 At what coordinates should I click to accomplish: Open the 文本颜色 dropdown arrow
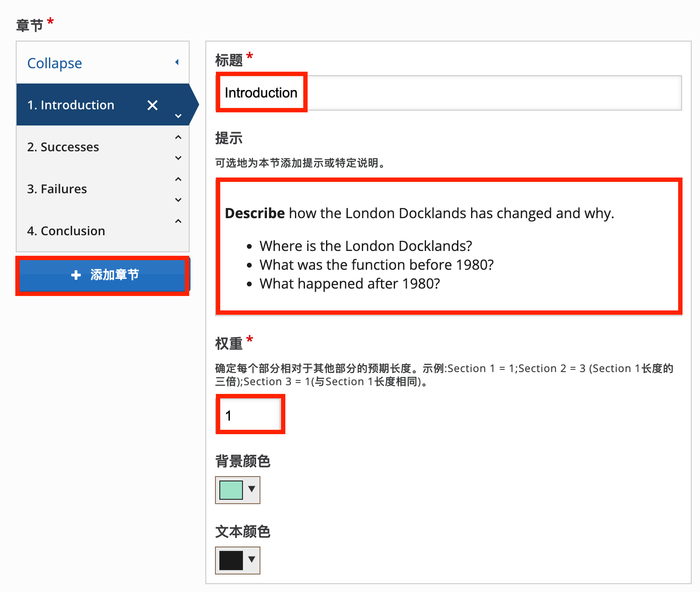pos(252,560)
